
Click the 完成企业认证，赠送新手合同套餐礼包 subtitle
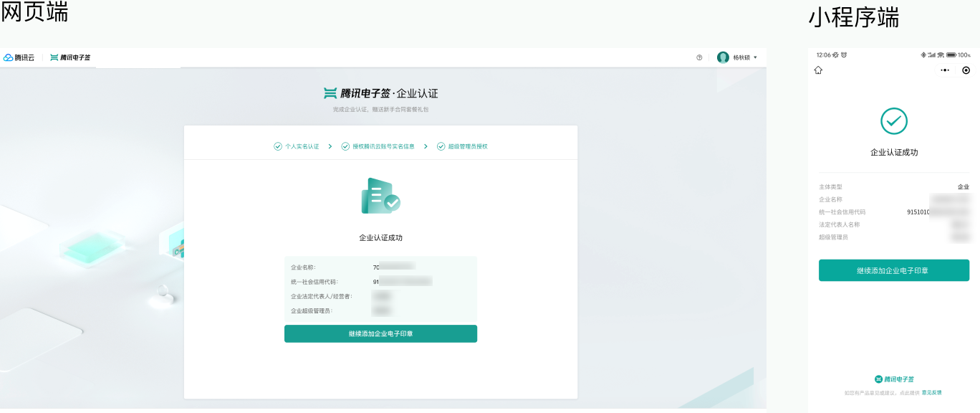click(x=380, y=110)
